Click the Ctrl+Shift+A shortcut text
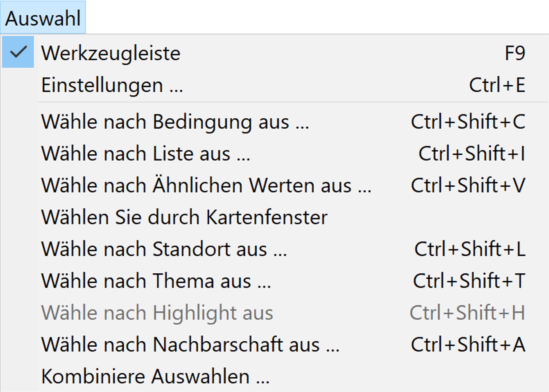The height and width of the screenshot is (392, 549). (468, 345)
